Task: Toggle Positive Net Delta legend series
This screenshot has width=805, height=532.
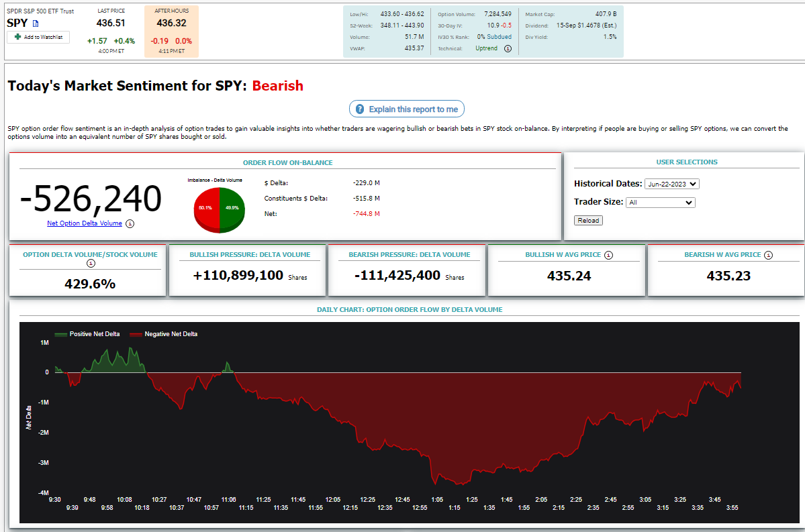Action: [x=87, y=334]
